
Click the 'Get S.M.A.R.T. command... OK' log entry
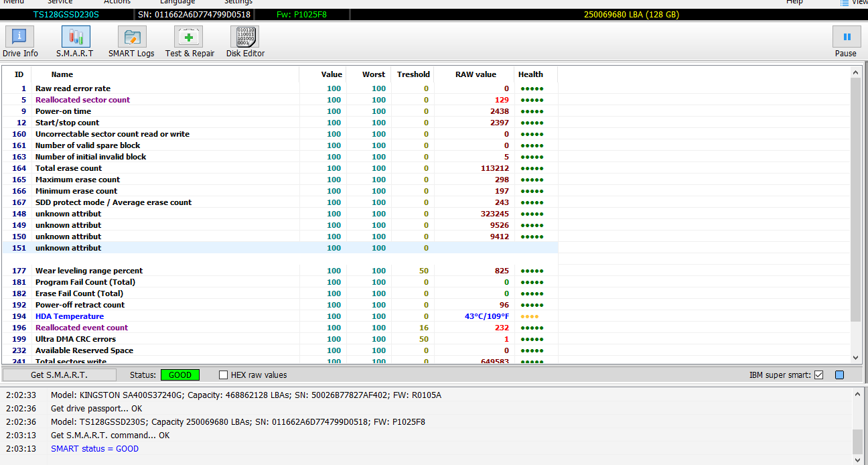pos(110,436)
